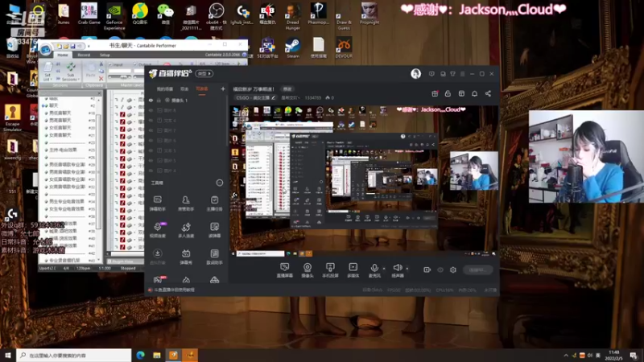This screenshot has width=644, height=362.
Task: Toggle visibility of 文本 5 source
Action: pos(151,150)
